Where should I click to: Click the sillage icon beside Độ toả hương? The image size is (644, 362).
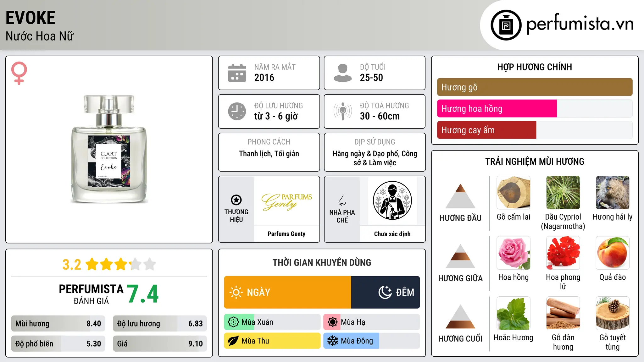[x=343, y=111]
